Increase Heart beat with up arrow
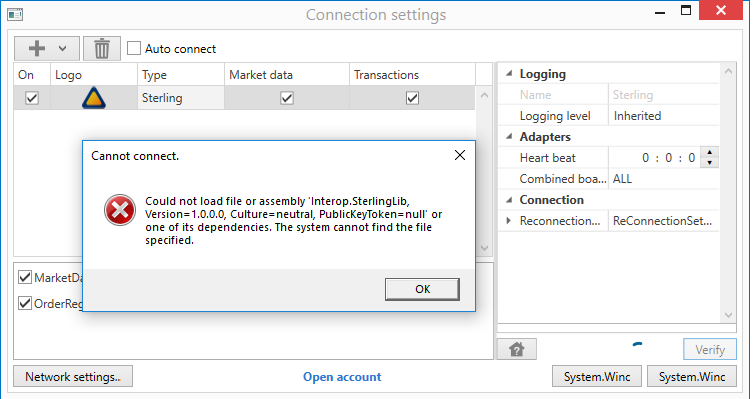 (x=710, y=153)
